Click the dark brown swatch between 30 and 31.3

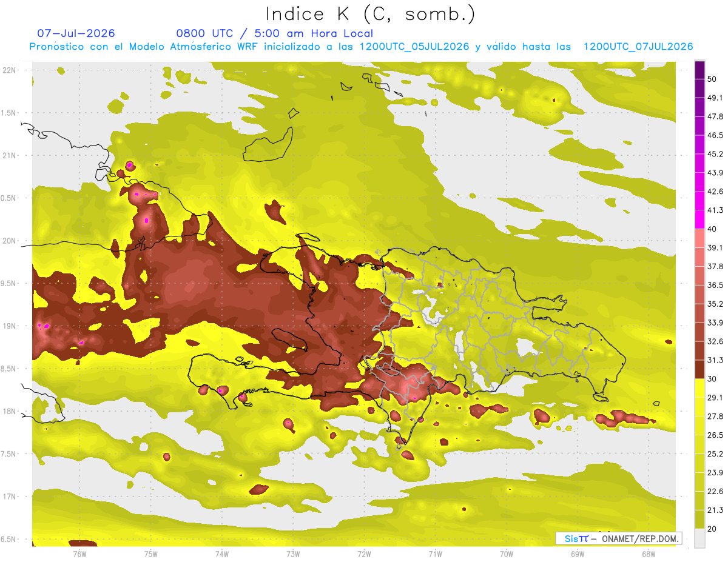point(699,369)
